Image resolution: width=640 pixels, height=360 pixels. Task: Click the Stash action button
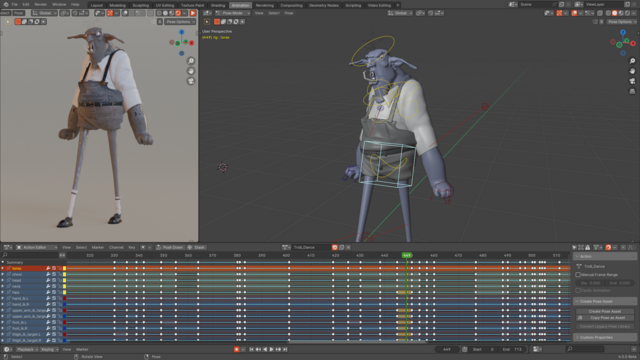pos(196,247)
